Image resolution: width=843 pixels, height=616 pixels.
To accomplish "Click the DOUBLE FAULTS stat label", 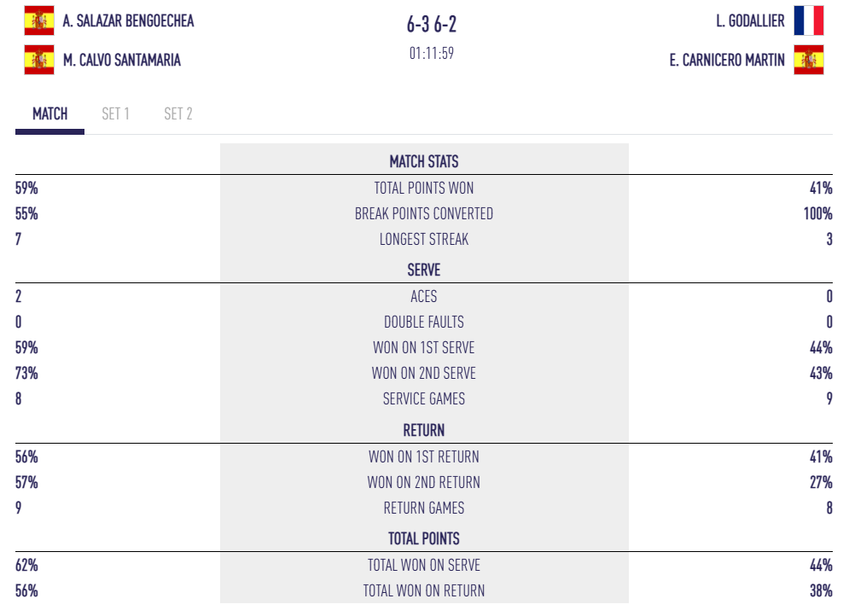I will click(424, 322).
